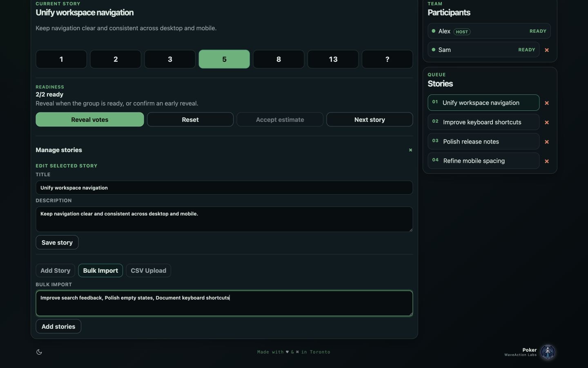Image resolution: width=588 pixels, height=368 pixels.
Task: Focus the story Description textarea
Action: pyautogui.click(x=224, y=219)
